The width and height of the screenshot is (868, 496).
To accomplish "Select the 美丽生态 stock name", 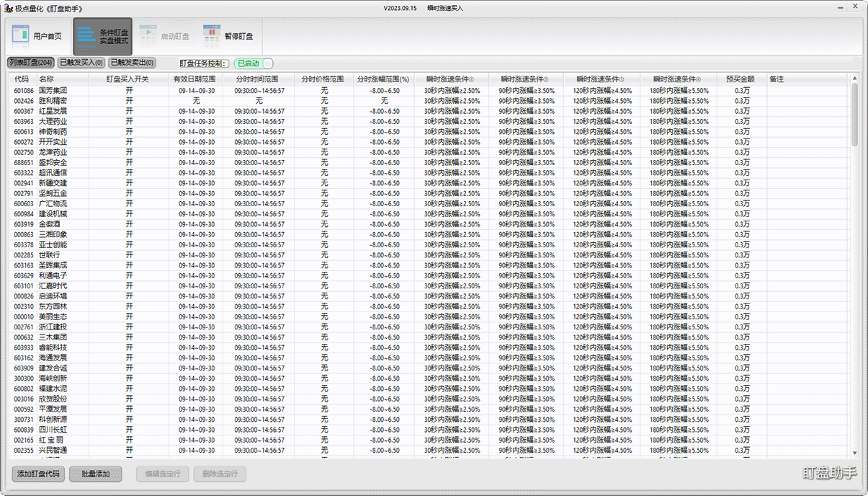I will point(53,317).
